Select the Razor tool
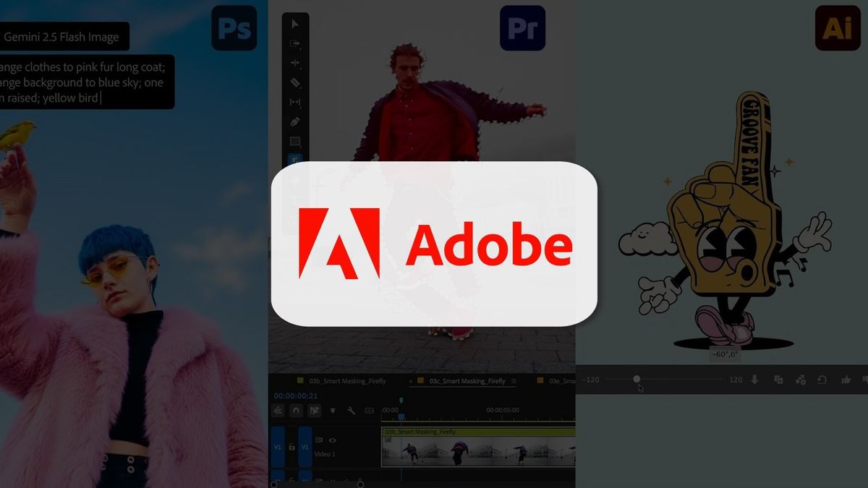The image size is (868, 488). click(295, 82)
